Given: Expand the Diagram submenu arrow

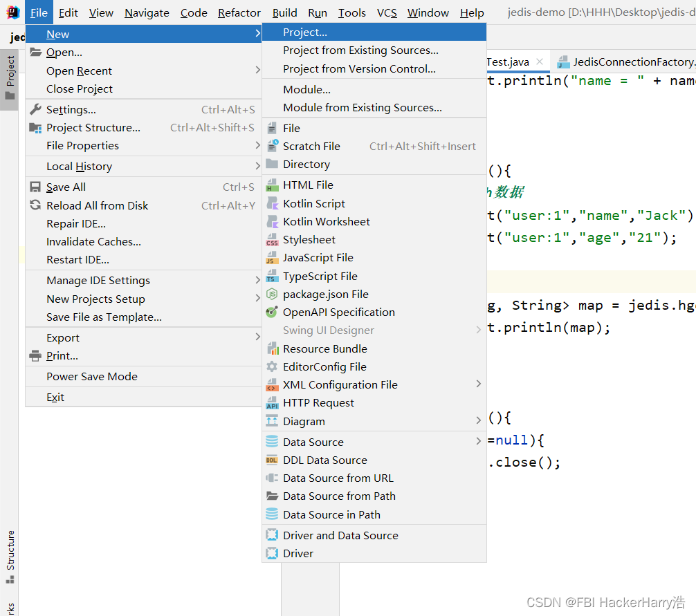Looking at the screenshot, I should tap(478, 420).
